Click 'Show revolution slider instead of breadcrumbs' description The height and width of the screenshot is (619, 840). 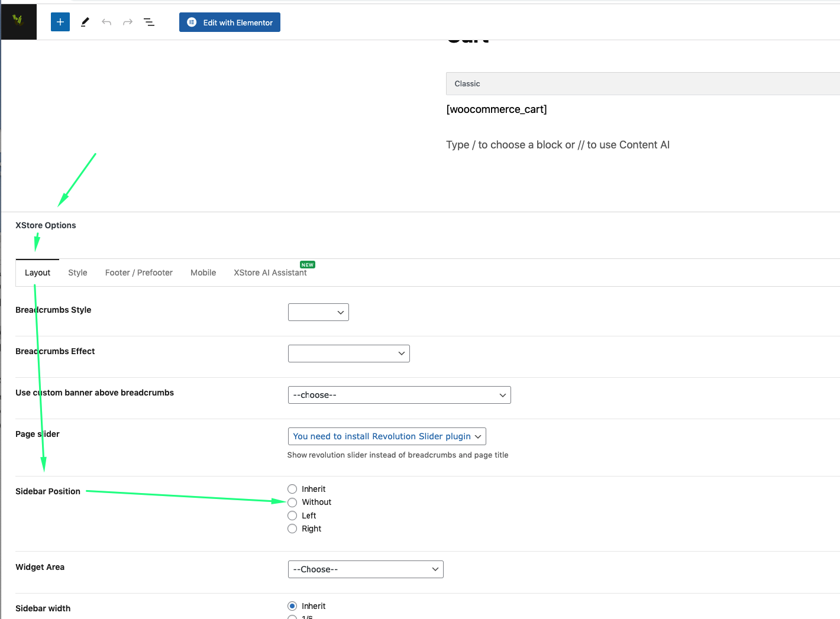pyautogui.click(x=398, y=455)
